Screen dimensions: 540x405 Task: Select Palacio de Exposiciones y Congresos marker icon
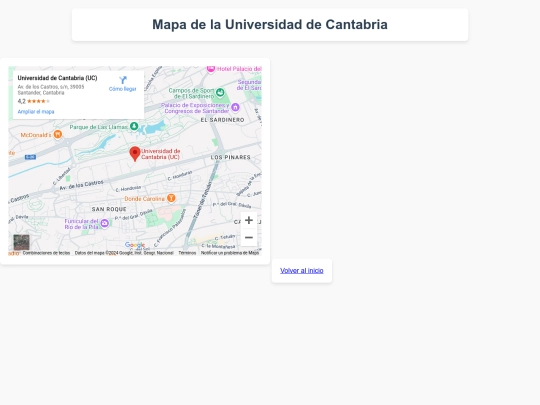tap(235, 107)
